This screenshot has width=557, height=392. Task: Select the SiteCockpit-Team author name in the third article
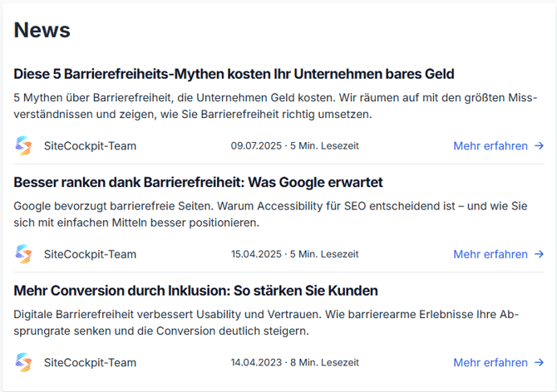[90, 362]
